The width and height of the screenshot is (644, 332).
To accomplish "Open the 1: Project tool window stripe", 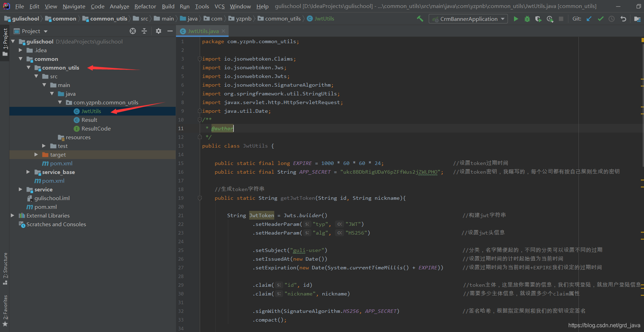I will [5, 42].
